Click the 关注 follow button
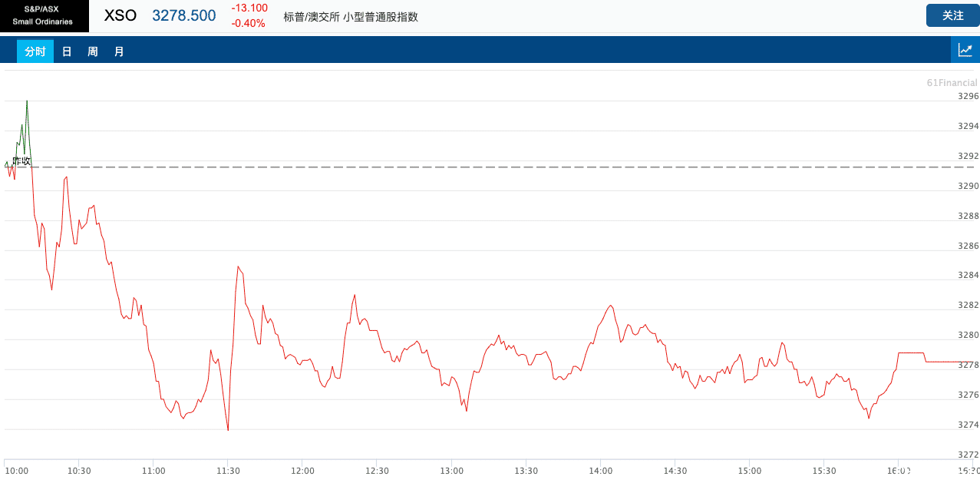980x483 pixels. point(952,15)
